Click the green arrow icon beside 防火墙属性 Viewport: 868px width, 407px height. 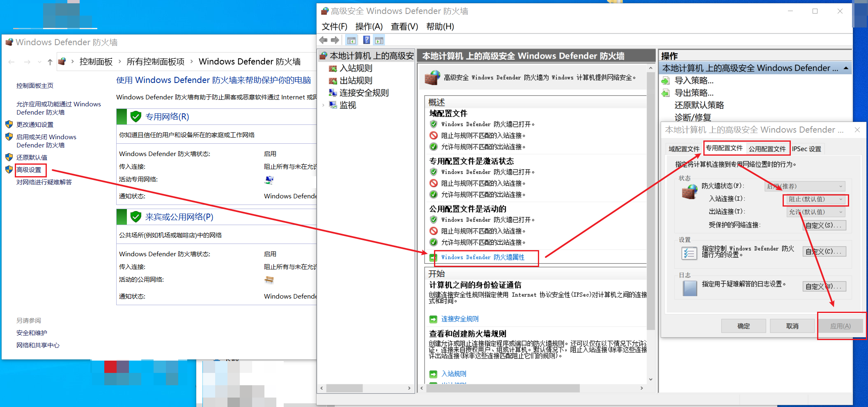(x=433, y=258)
